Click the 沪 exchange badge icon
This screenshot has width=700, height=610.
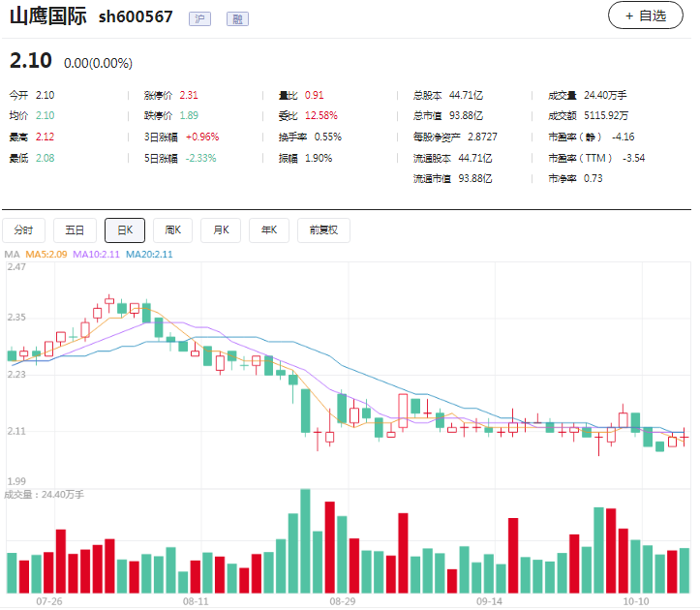(200, 18)
